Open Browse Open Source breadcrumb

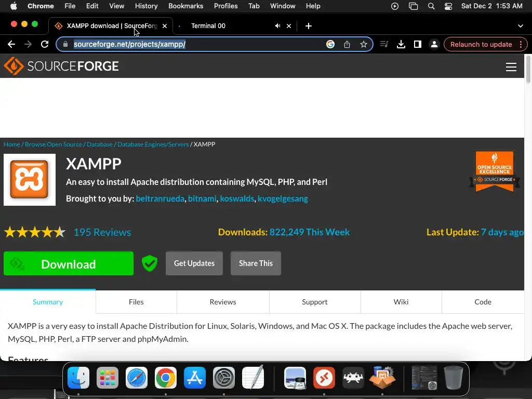54,144
